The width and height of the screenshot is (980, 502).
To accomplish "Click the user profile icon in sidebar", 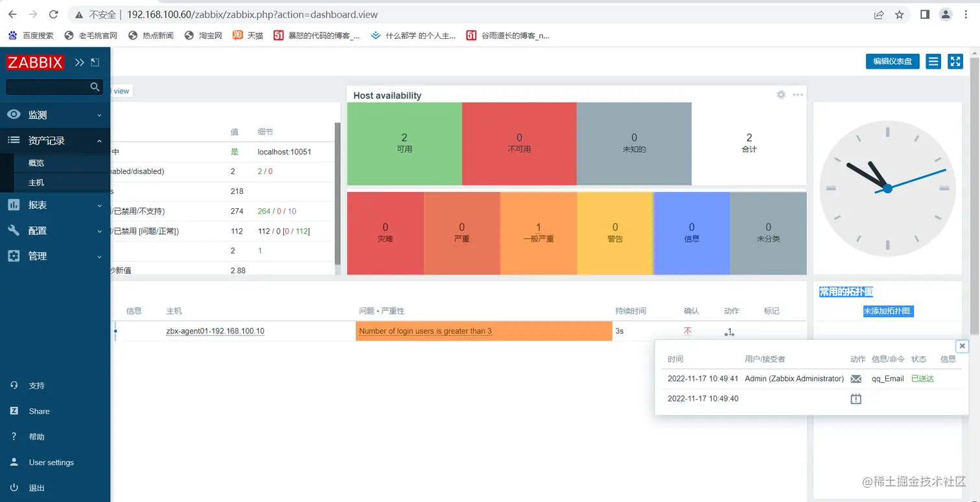I will [14, 462].
